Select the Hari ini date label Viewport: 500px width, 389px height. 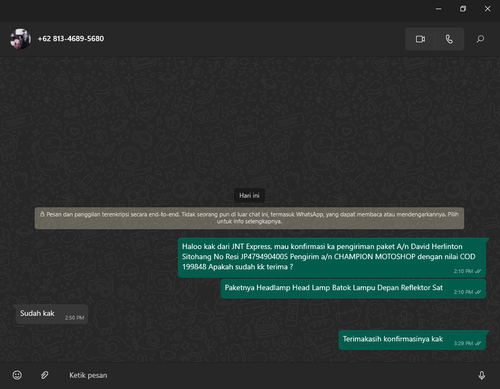[x=249, y=195]
